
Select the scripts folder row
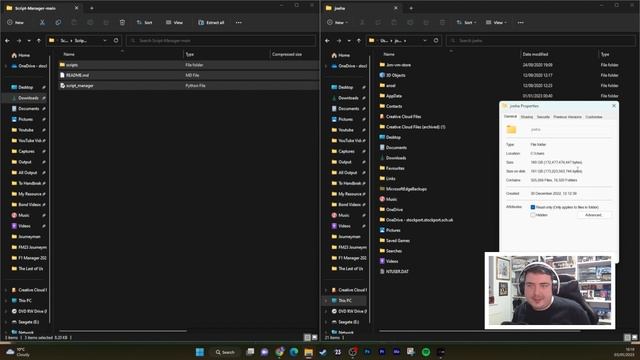coord(188,65)
